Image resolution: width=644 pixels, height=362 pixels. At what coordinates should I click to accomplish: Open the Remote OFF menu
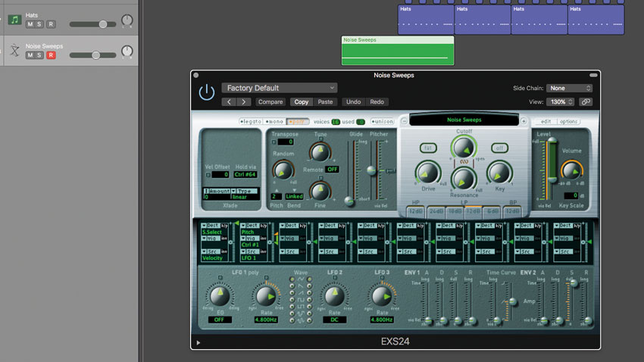[x=333, y=169]
